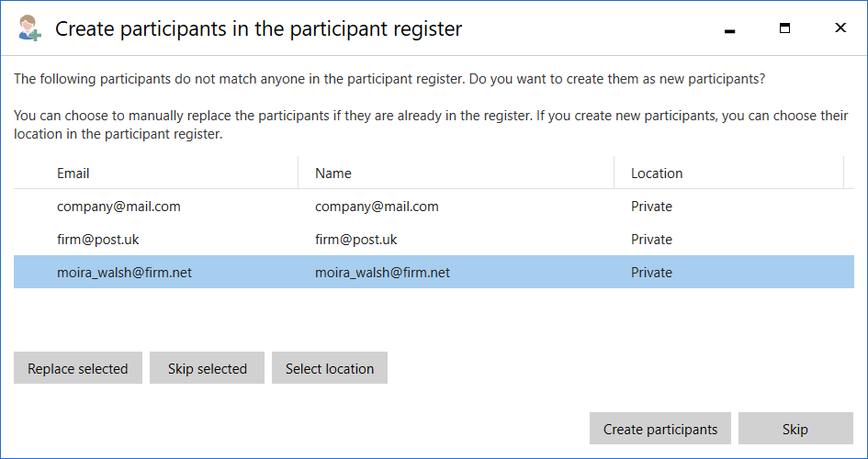Click the Replace selected button
The height and width of the screenshot is (459, 868).
click(78, 368)
